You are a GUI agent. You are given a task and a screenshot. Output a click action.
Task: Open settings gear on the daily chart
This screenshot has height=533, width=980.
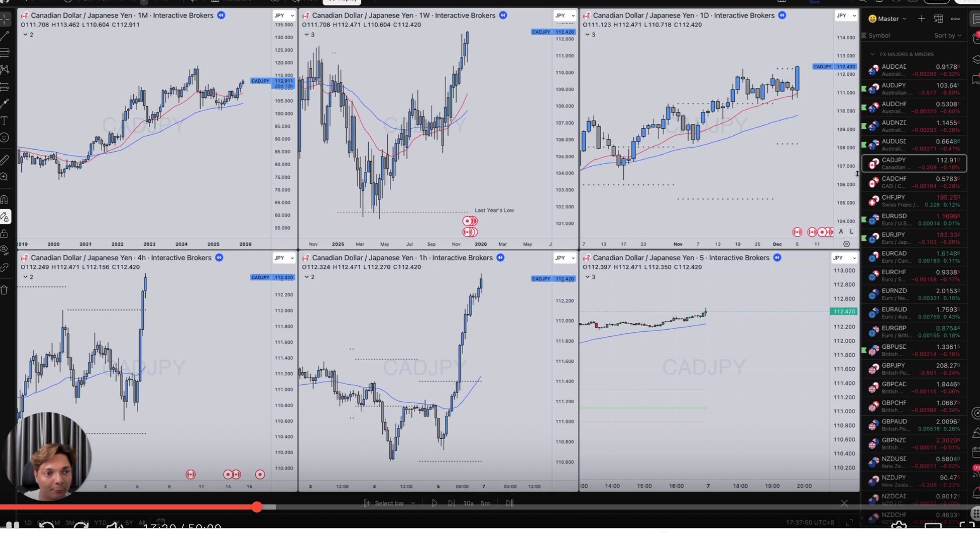click(846, 243)
